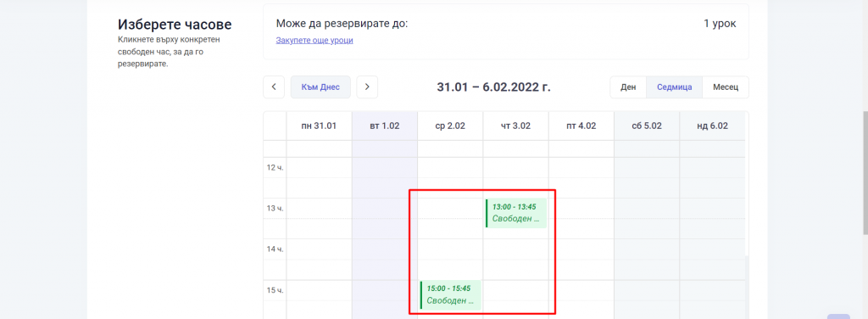Click the 31.01 – 6.02.2022 г. date title

click(x=494, y=87)
